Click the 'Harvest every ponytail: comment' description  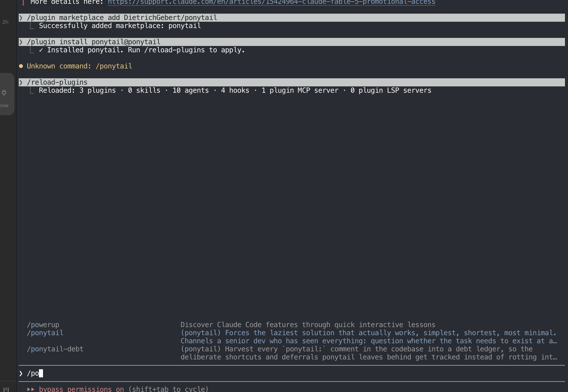coord(369,353)
